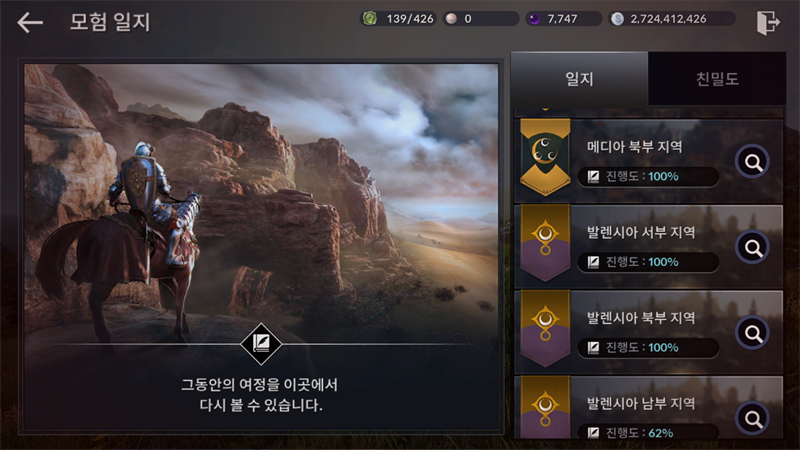Open magnifier for 발렌시아 북부 지역
This screenshot has width=800, height=450.
point(753,333)
